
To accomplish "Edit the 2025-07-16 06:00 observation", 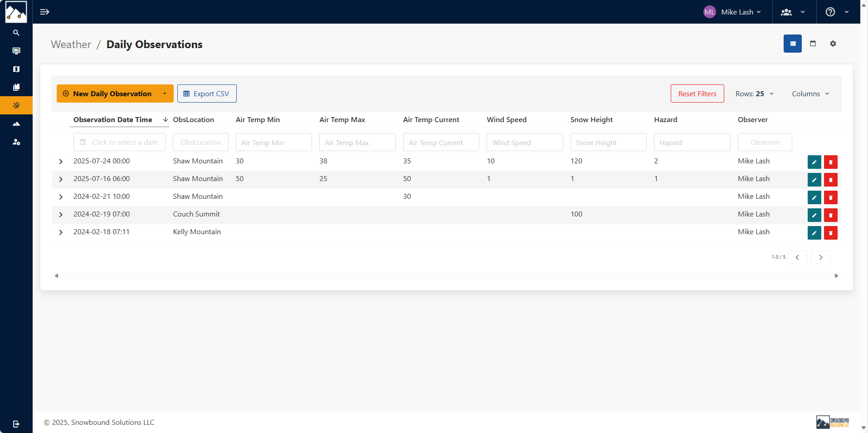I will click(814, 180).
